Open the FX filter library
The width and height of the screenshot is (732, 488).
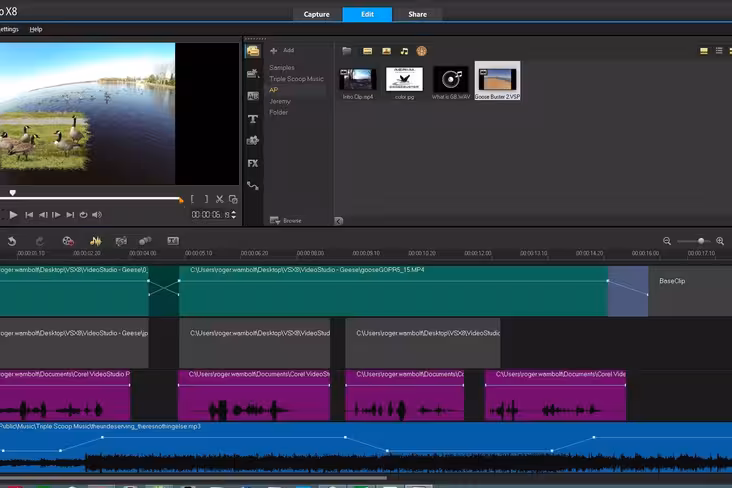[x=253, y=163]
